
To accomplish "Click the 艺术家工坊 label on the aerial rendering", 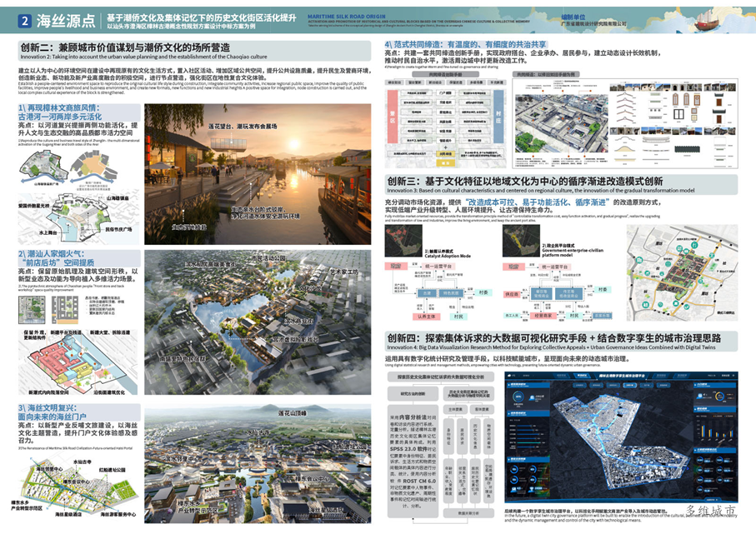I will click(x=344, y=272).
